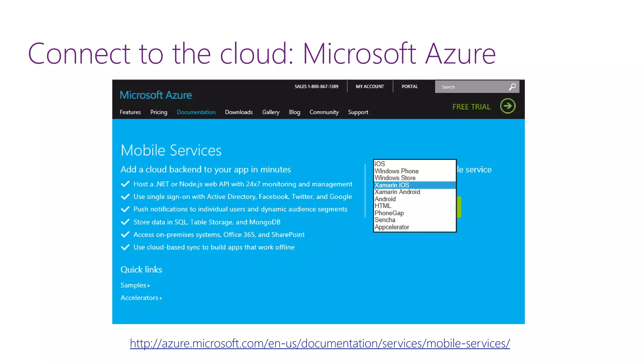644x362 pixels.
Task: Go to the Documentation tab
Action: point(196,112)
